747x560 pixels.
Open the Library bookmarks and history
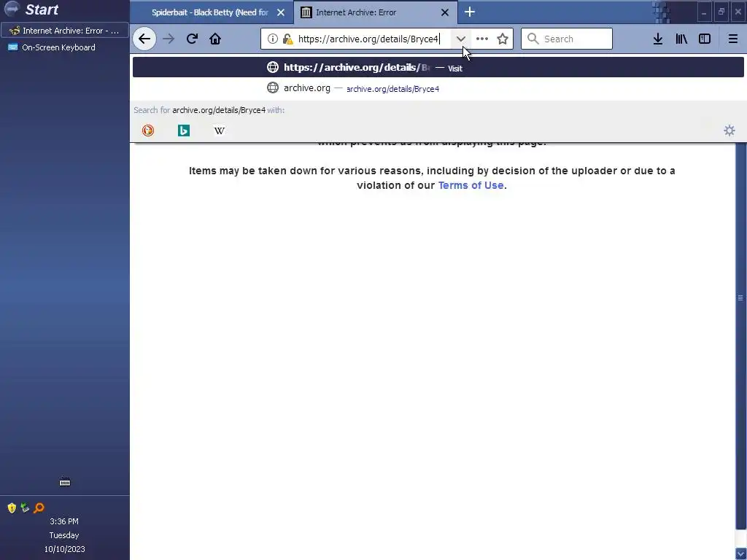click(x=681, y=39)
